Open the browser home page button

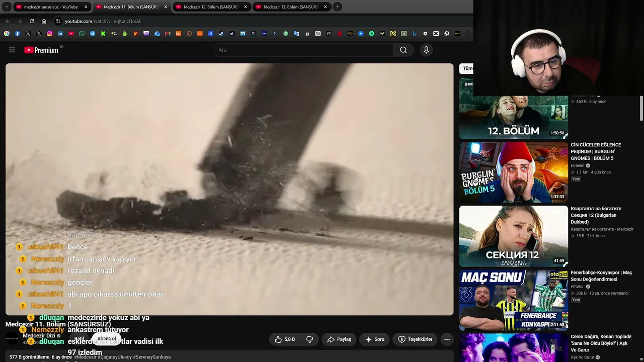click(44, 21)
